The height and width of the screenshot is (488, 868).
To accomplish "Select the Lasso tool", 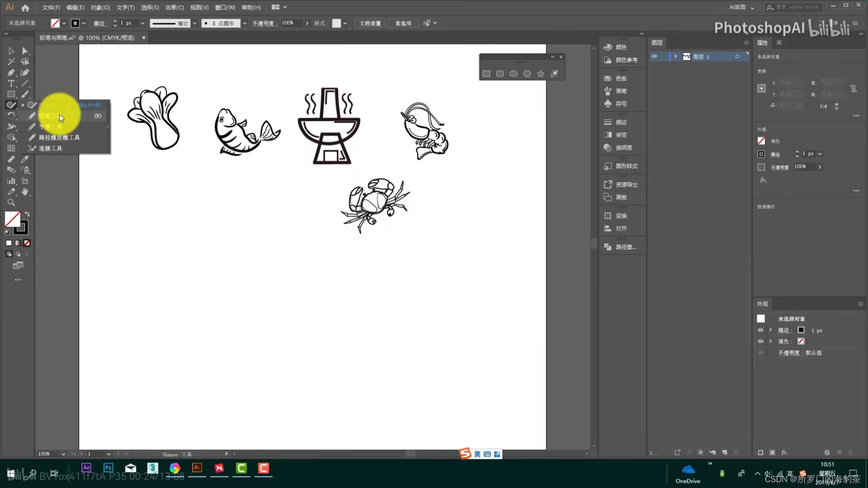I will click(x=25, y=62).
